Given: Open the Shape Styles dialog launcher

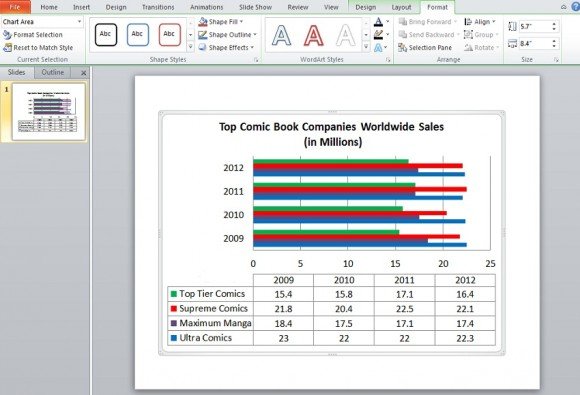Looking at the screenshot, I should point(256,60).
